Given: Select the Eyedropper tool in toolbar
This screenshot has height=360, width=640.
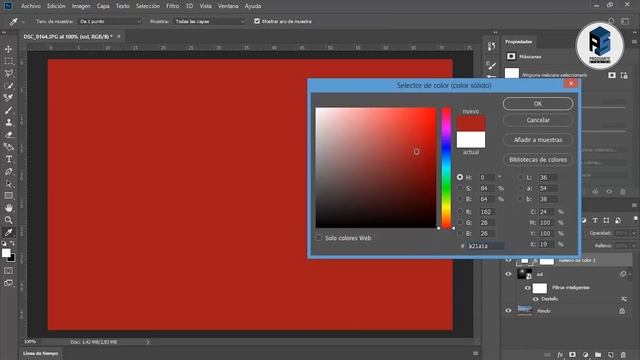Looking at the screenshot, I should [x=8, y=233].
